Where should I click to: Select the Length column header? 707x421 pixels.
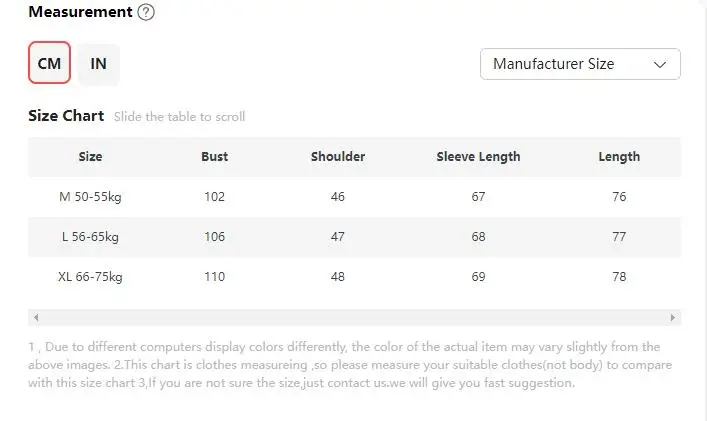click(619, 157)
